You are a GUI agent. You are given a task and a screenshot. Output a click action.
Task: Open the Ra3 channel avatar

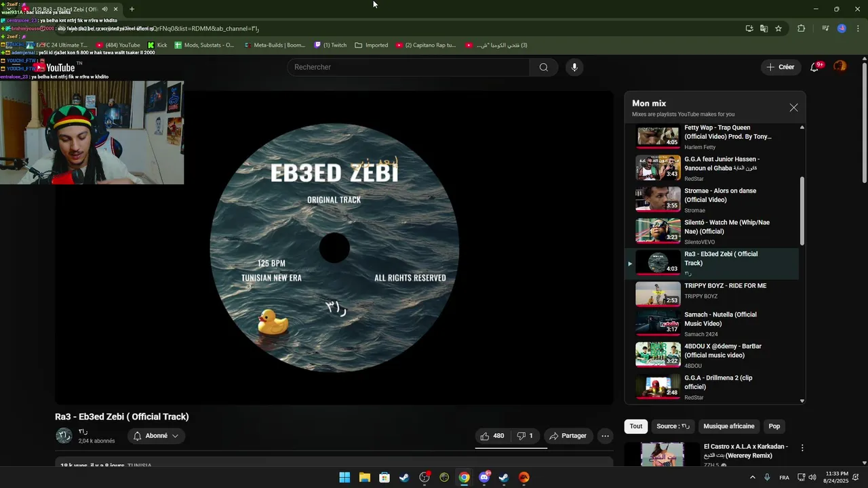point(64,436)
